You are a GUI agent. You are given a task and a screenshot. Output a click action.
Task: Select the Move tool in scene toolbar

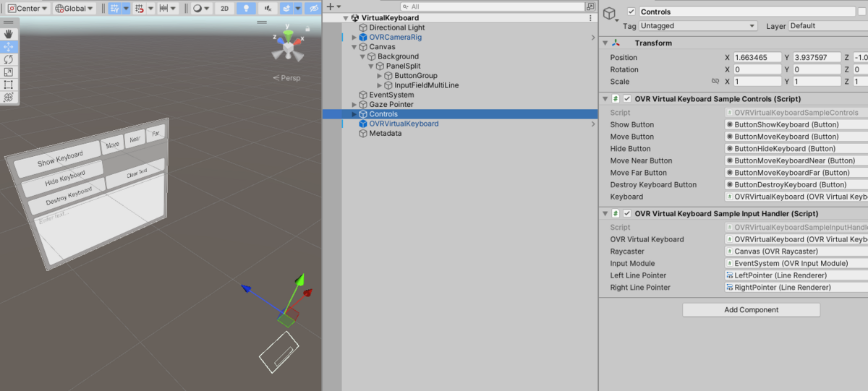[x=9, y=46]
